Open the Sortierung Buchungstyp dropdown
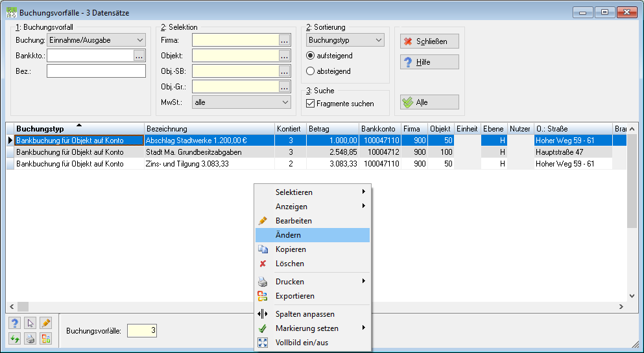Image resolution: width=644 pixels, height=353 pixels. (x=345, y=40)
